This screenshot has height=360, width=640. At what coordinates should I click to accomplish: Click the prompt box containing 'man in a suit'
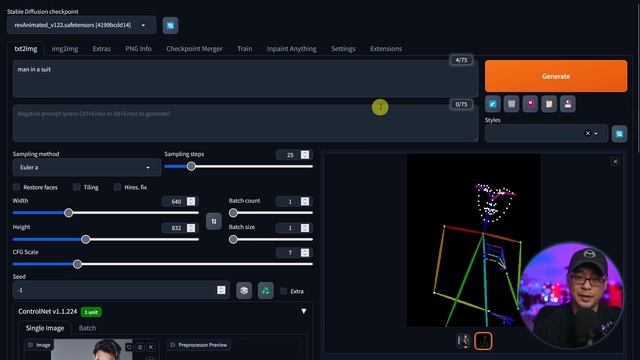[x=245, y=79]
